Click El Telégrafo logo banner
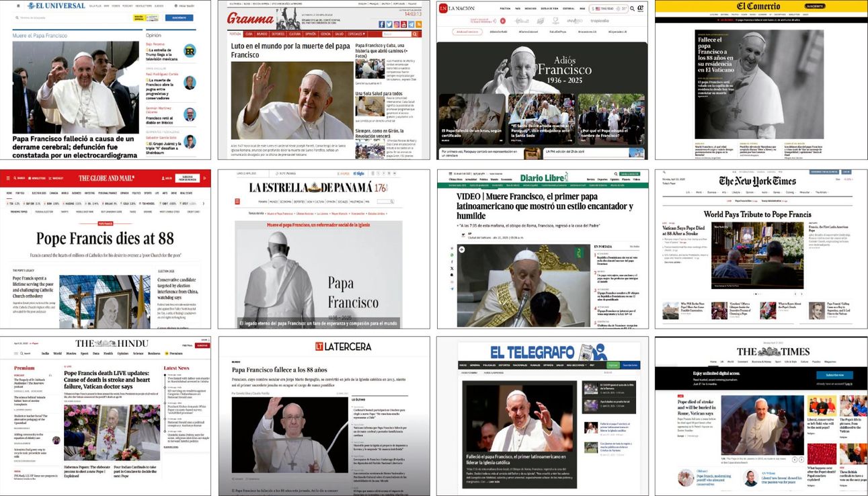The height and width of the screenshot is (496, 868). (x=549, y=352)
